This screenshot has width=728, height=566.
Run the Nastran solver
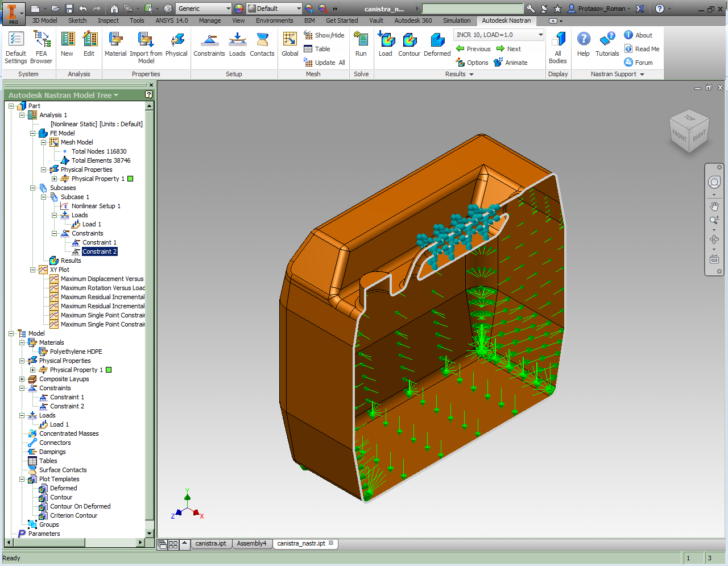pos(361,44)
